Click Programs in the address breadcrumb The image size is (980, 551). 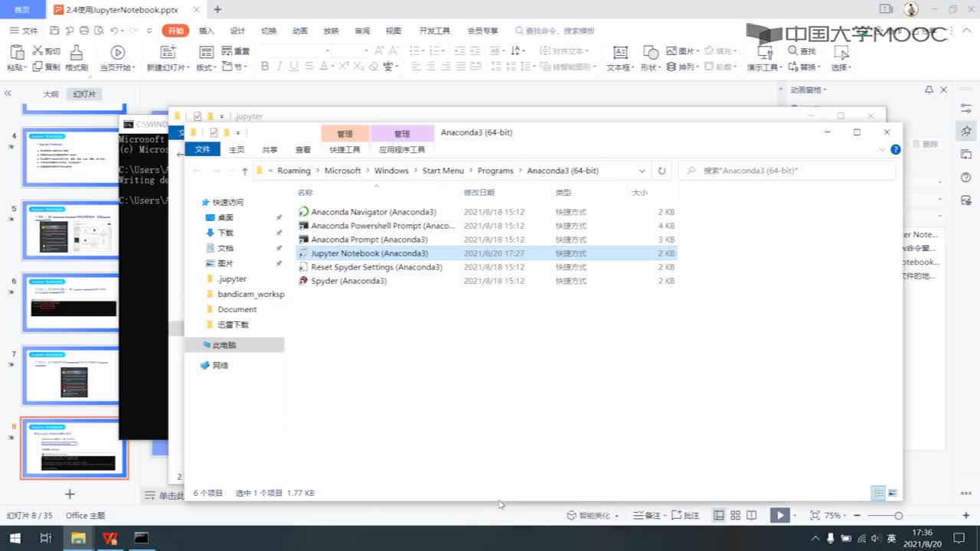click(495, 171)
